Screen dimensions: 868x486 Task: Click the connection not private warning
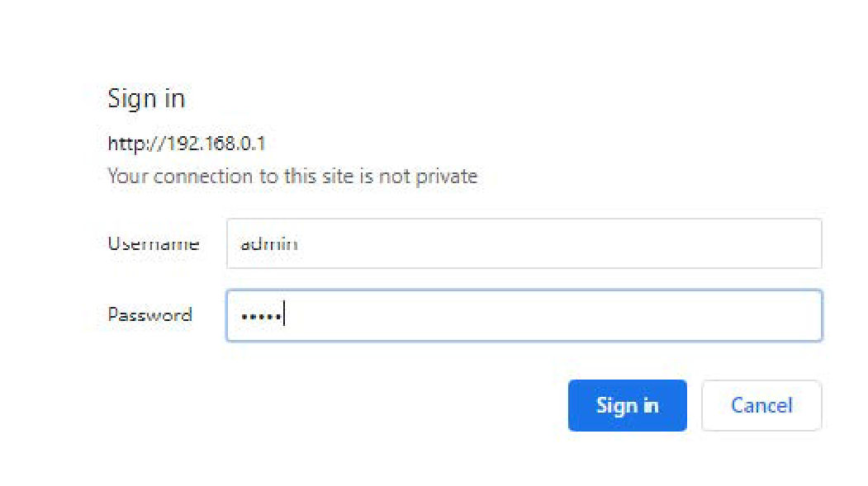pyautogui.click(x=292, y=177)
